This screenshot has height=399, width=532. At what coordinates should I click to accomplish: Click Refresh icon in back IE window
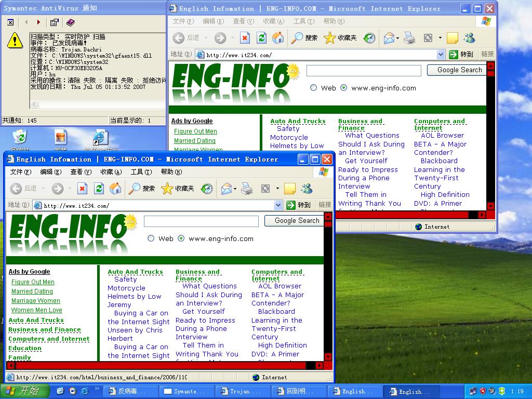[261, 37]
